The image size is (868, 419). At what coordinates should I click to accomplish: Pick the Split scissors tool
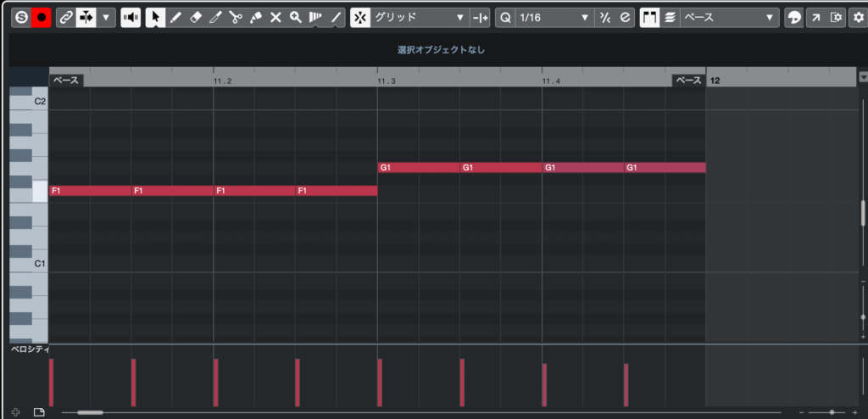[x=235, y=17]
